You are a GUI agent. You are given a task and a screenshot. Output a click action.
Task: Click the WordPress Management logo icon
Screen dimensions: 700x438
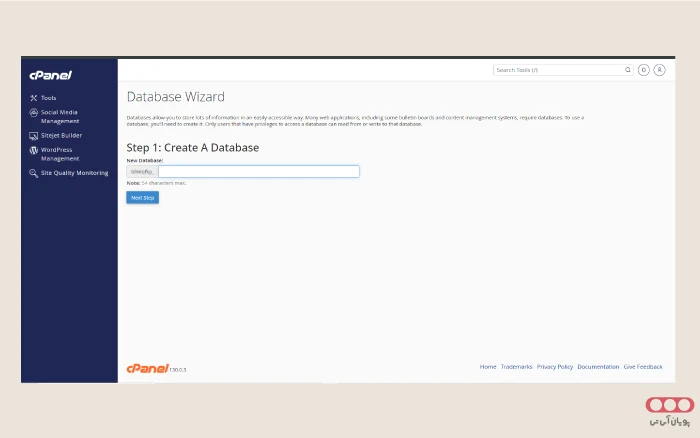[x=33, y=150]
